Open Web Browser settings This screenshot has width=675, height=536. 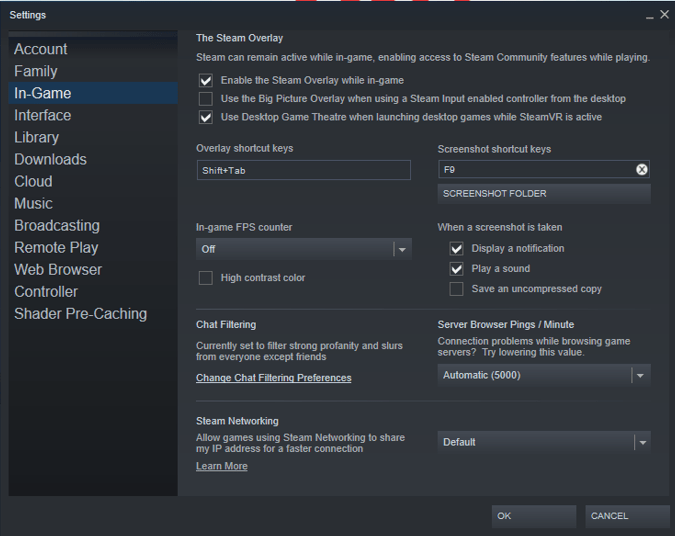[x=93, y=270]
